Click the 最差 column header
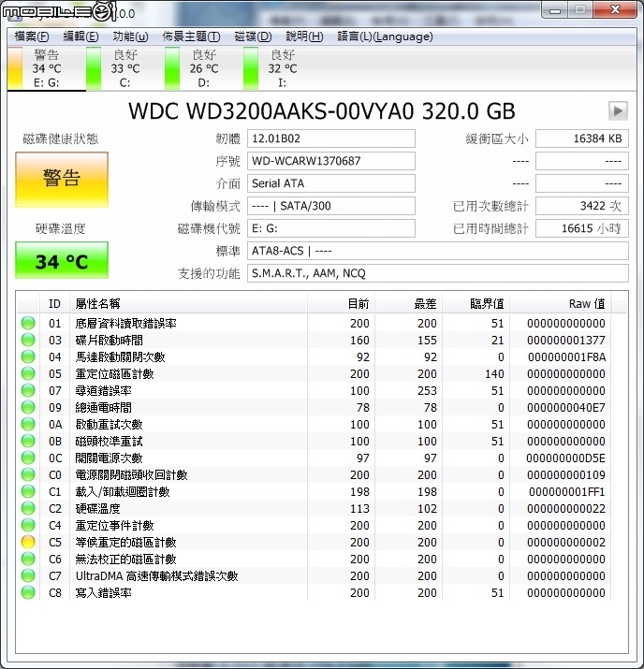The image size is (644, 669). pyautogui.click(x=408, y=304)
